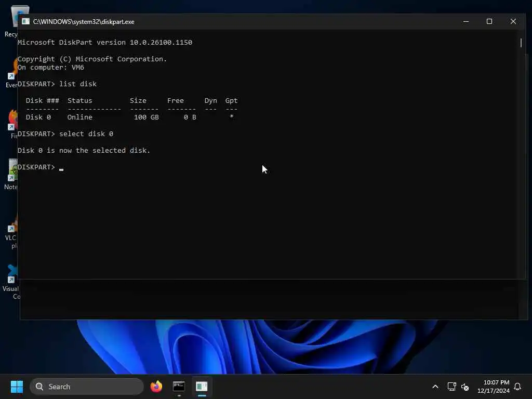The image size is (532, 399).
Task: Click the Gpt column header
Action: (x=231, y=100)
